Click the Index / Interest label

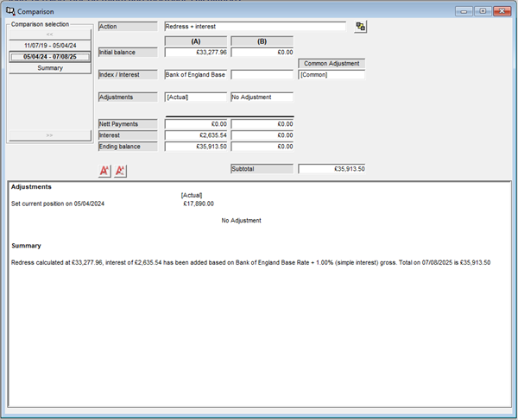pyautogui.click(x=128, y=74)
